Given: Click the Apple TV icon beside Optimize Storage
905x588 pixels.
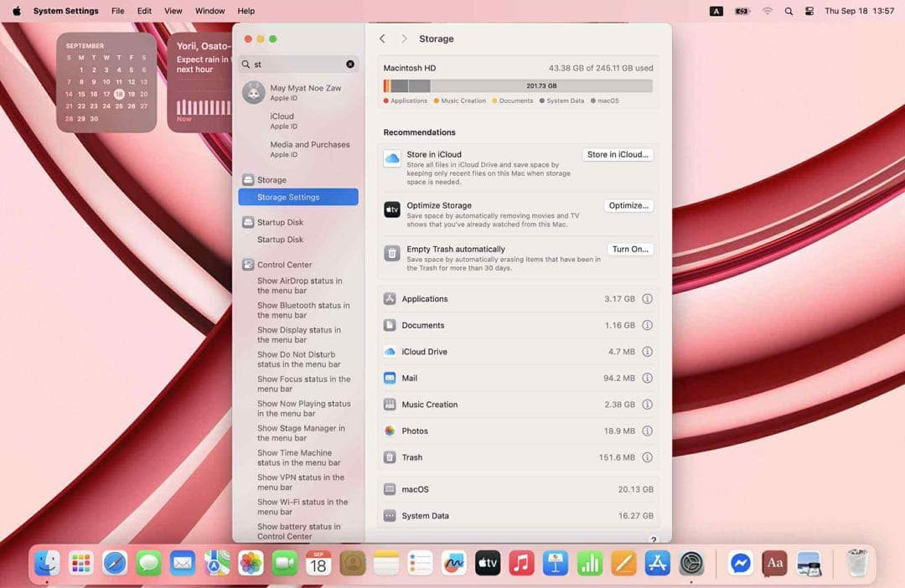Looking at the screenshot, I should tap(391, 210).
